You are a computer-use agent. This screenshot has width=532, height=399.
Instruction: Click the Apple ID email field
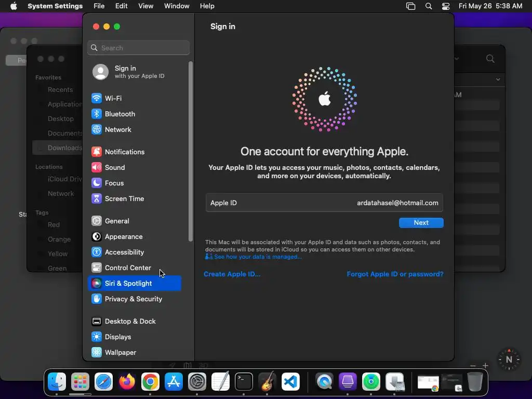pyautogui.click(x=324, y=203)
